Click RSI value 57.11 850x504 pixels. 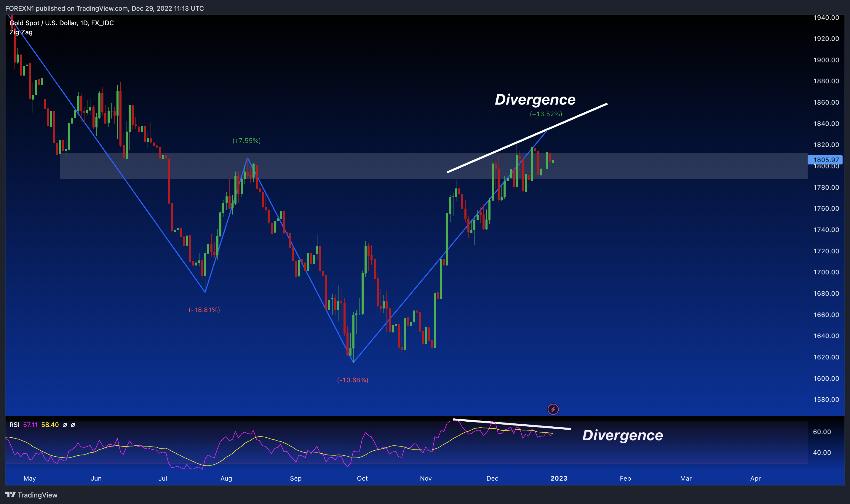coord(30,425)
